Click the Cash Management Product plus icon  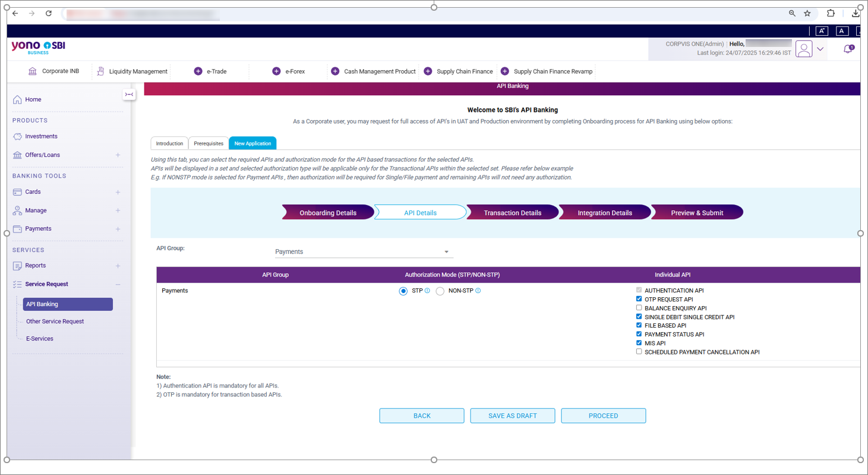tap(335, 71)
